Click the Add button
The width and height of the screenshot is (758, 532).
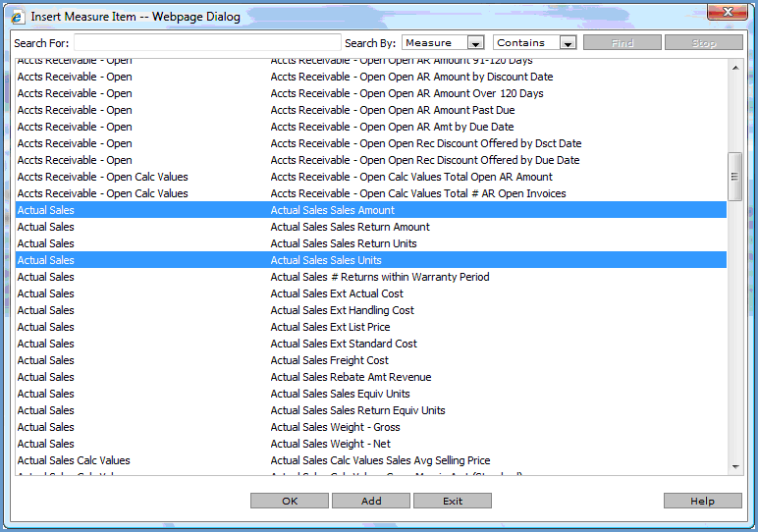click(x=370, y=501)
